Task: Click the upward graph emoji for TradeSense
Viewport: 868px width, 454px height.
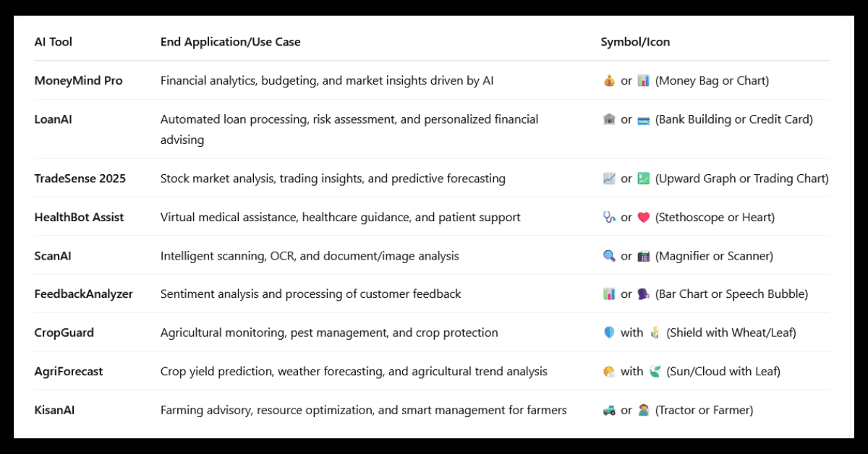Action: coord(609,179)
